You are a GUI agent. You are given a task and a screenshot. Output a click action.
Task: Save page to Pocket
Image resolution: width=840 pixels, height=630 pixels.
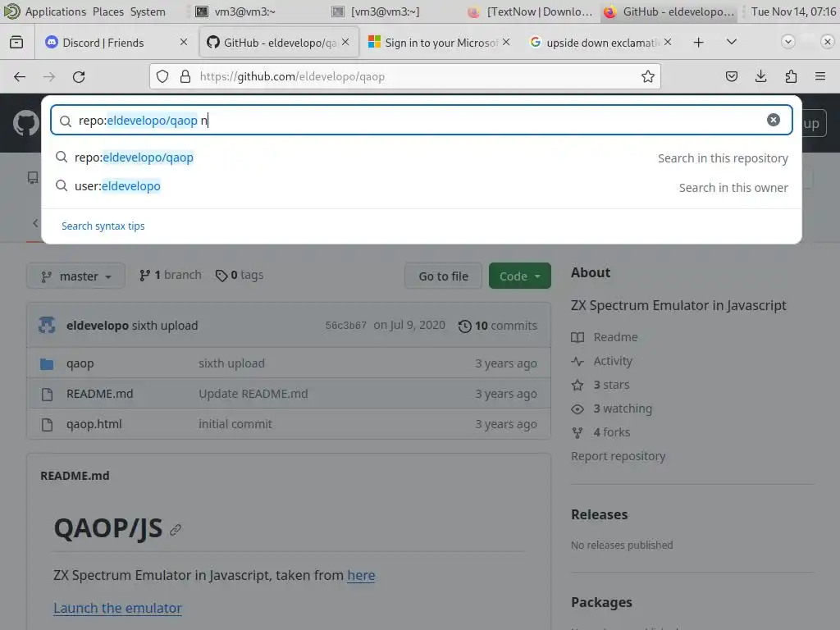click(731, 76)
